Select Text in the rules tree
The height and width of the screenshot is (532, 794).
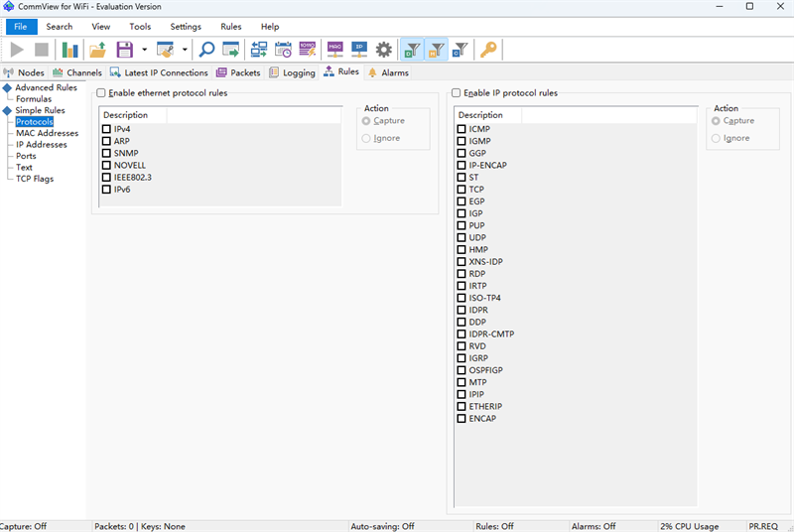coord(24,168)
